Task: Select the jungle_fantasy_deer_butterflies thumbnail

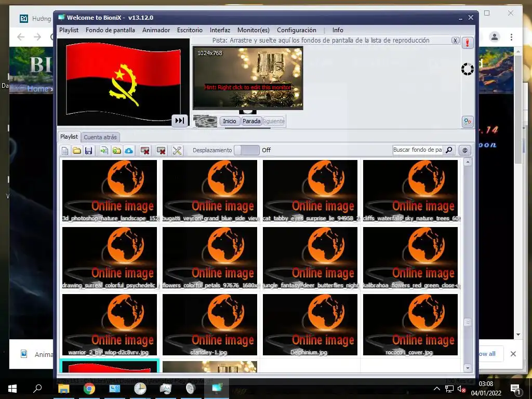Action: (310, 258)
